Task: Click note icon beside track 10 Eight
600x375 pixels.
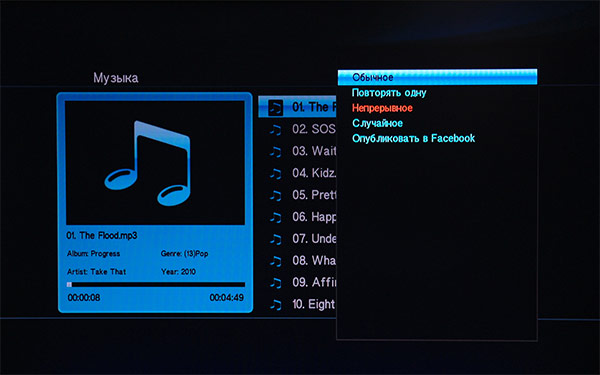Action: coord(275,305)
